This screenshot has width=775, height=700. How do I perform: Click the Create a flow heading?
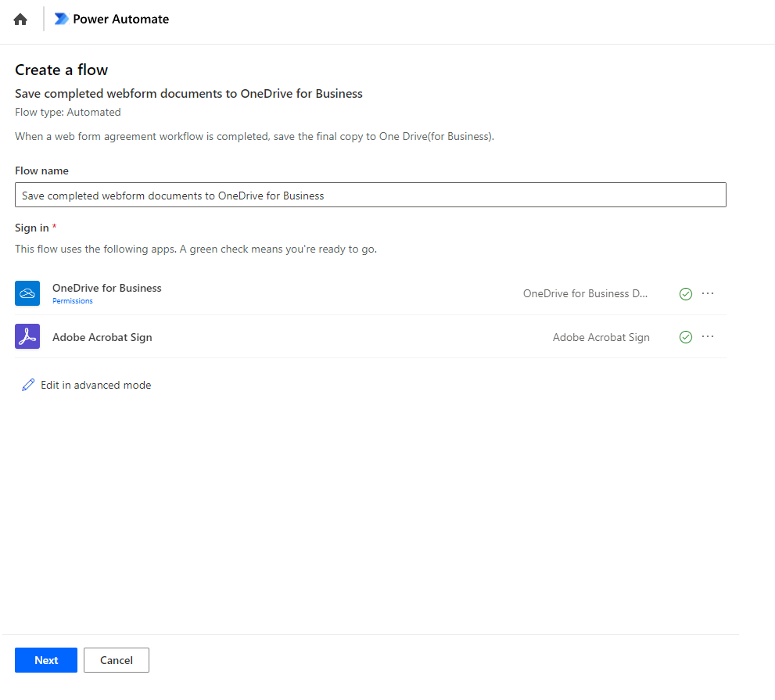point(61,70)
